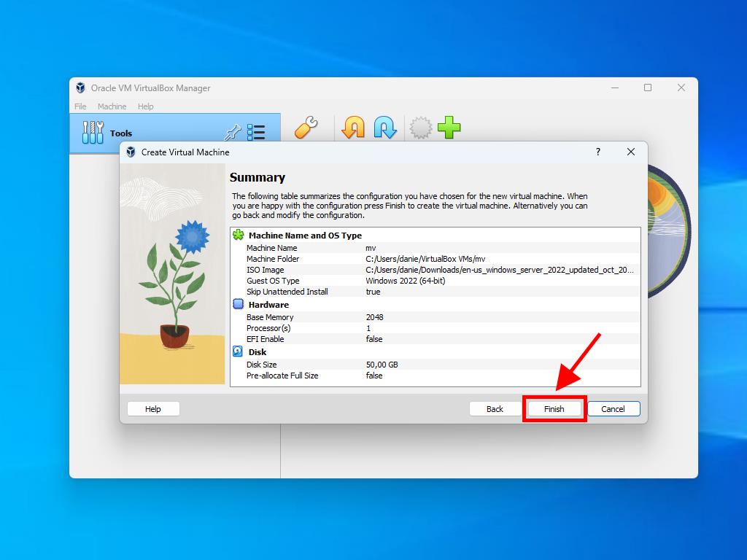This screenshot has width=747, height=560.
Task: Close the VirtualBox Manager window
Action: pyautogui.click(x=681, y=87)
